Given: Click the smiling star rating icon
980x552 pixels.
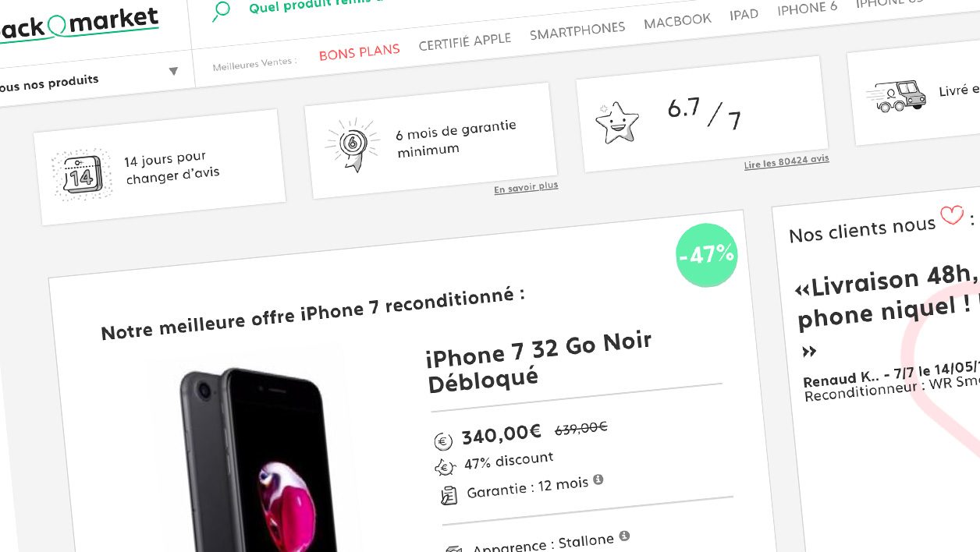Looking at the screenshot, I should pyautogui.click(x=616, y=122).
